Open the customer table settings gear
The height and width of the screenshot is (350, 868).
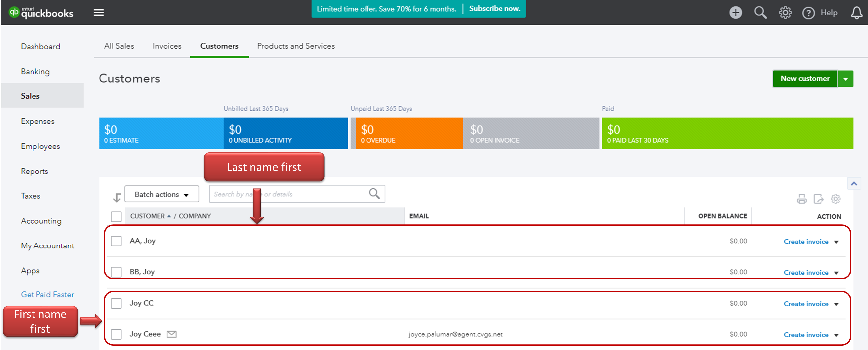coord(835,199)
